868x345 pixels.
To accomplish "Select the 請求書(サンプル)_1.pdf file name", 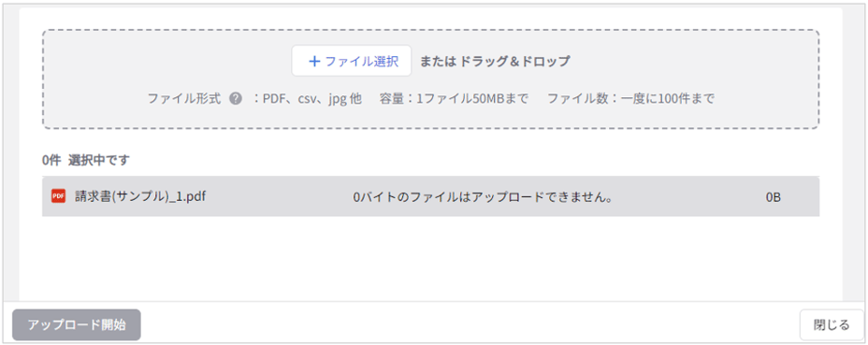I will [x=140, y=196].
